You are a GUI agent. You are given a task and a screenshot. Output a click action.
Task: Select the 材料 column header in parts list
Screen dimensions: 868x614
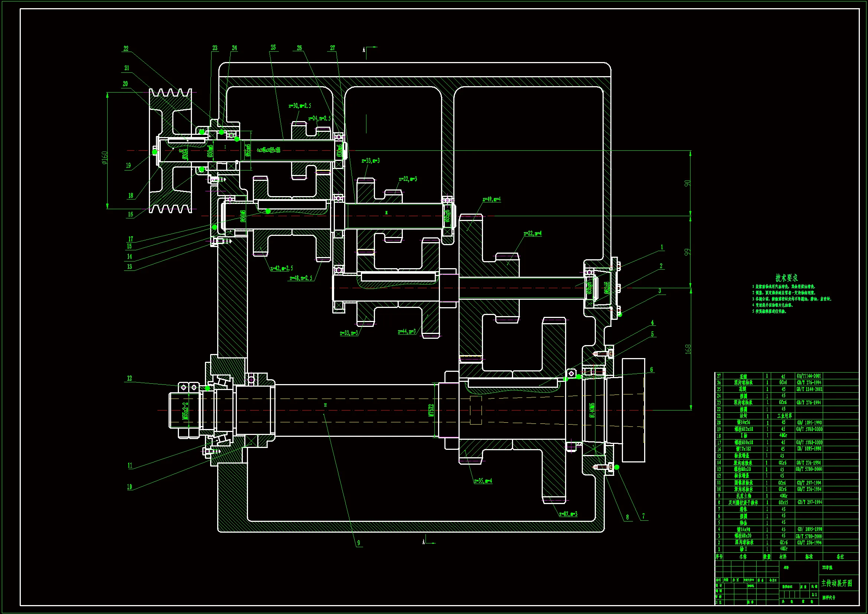[x=783, y=556]
